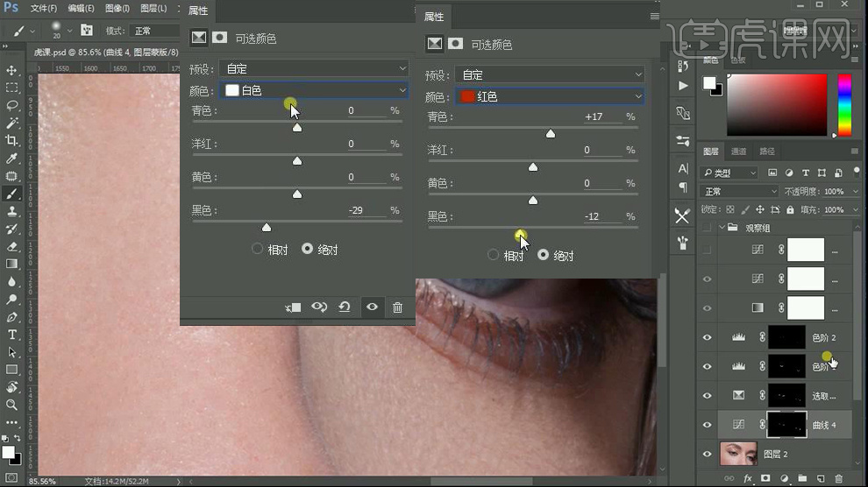868x487 pixels.
Task: Select the Gradient tool
Action: 11,265
